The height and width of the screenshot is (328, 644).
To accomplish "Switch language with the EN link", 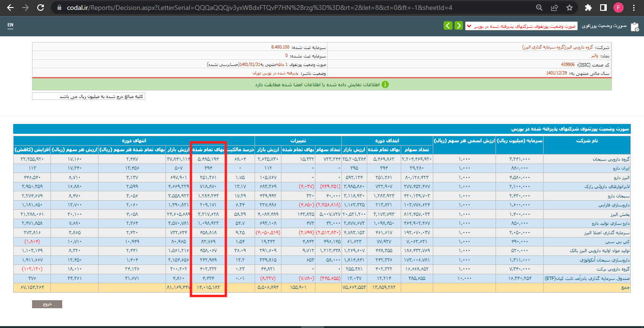I will click(10, 25).
